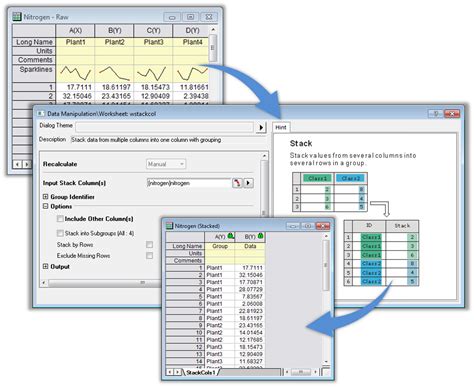Select row 8 header in Nitrogen (Stacked)
The height and width of the screenshot is (387, 474).
coord(185,318)
